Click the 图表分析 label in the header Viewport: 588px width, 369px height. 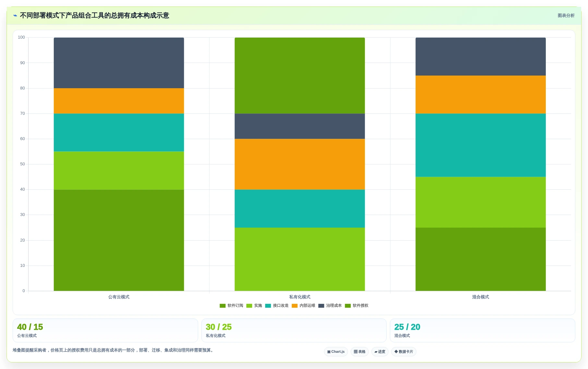coord(566,16)
